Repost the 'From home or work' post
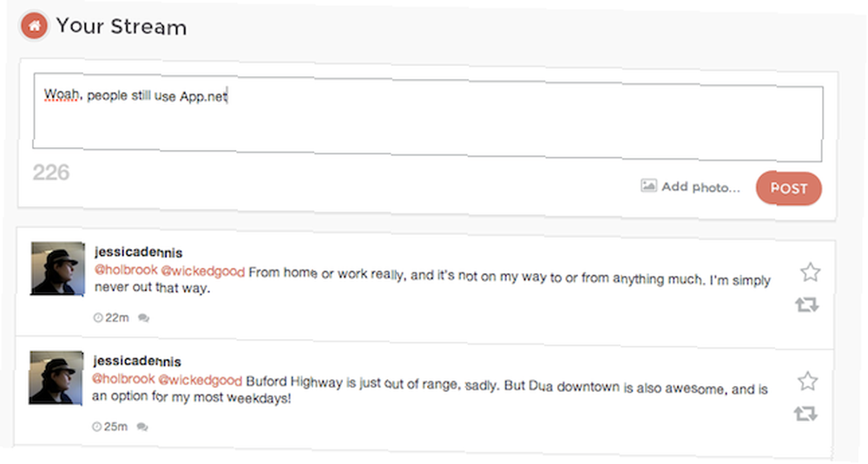The height and width of the screenshot is (464, 868). tap(807, 305)
